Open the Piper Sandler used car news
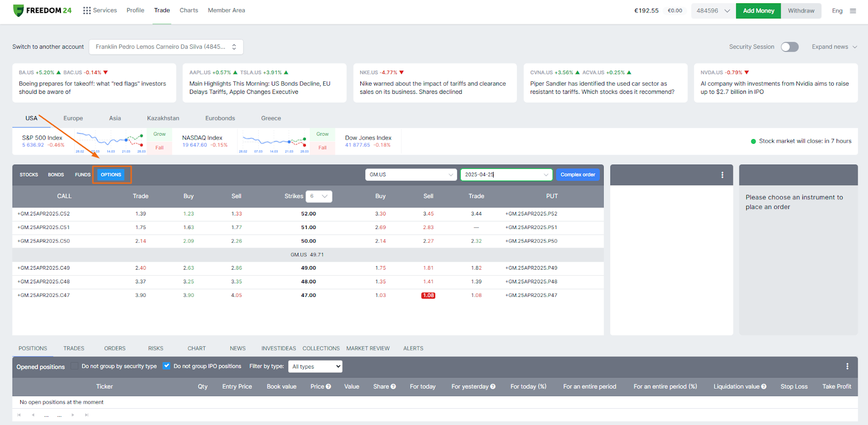 (605, 83)
